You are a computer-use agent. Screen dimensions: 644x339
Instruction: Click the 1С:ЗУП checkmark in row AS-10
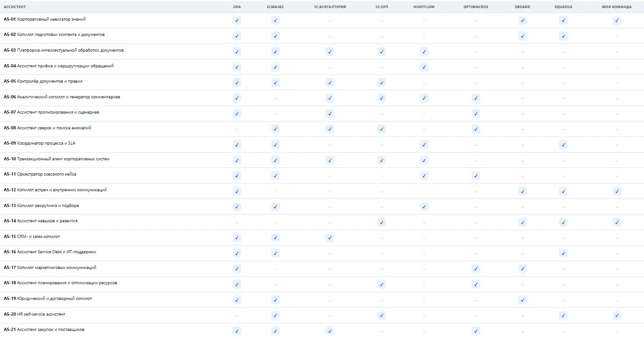pyautogui.click(x=381, y=160)
